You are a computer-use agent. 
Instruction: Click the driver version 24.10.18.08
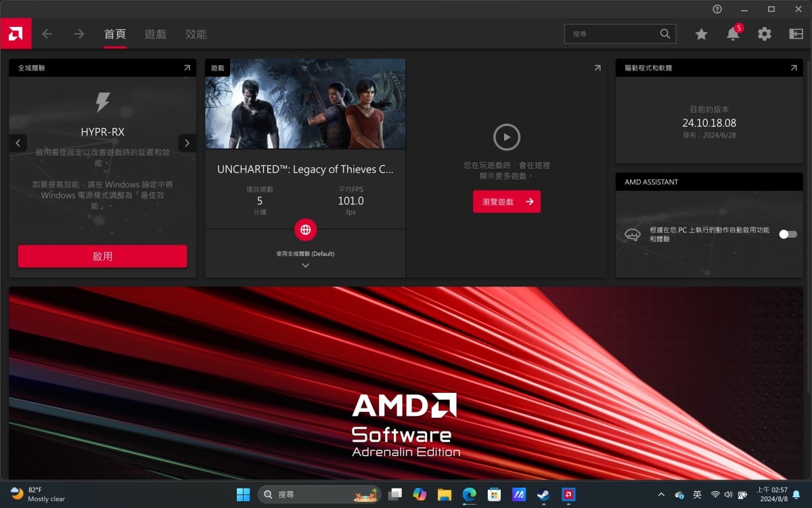(x=709, y=123)
